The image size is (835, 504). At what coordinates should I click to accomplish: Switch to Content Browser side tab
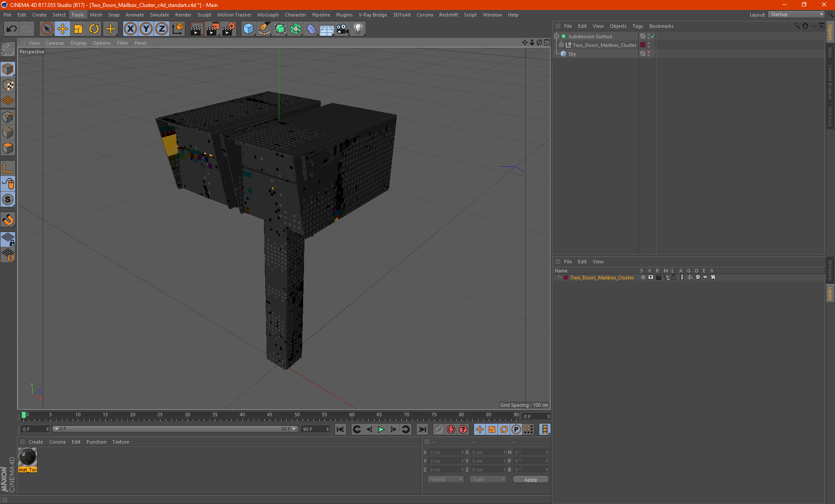tap(830, 82)
